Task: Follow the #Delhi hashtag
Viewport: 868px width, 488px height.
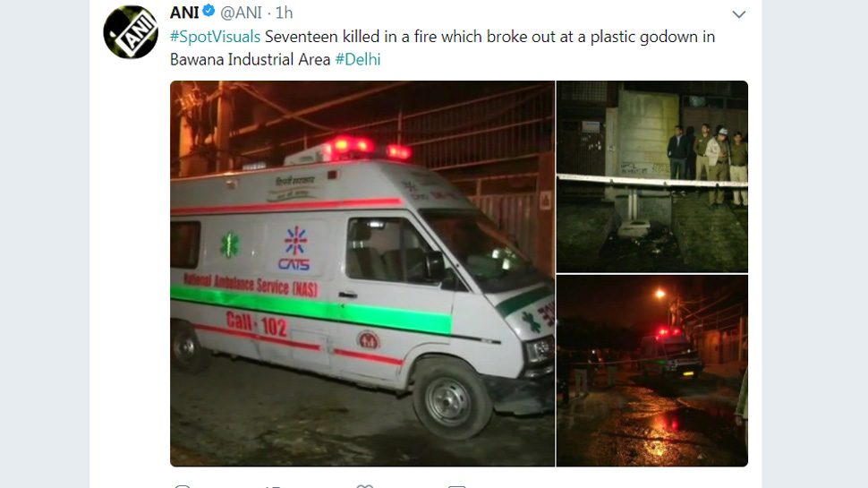Action: tap(358, 59)
